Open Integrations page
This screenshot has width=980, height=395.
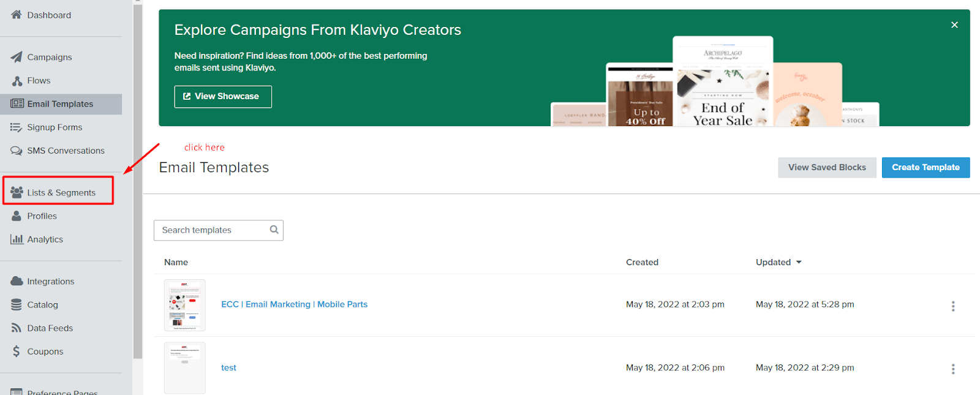pyautogui.click(x=50, y=281)
